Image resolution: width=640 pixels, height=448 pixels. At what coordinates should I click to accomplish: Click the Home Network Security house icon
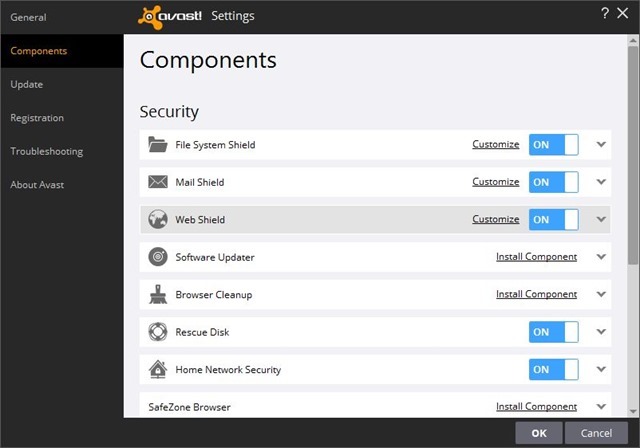pyautogui.click(x=157, y=370)
